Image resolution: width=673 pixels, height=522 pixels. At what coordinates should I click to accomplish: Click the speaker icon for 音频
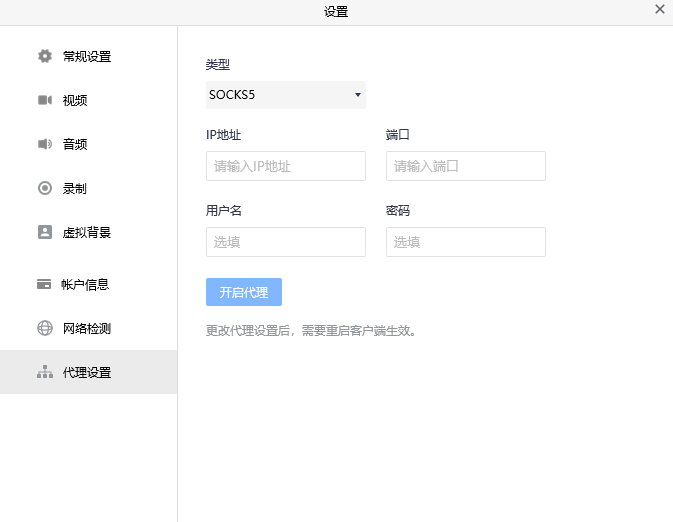44,144
